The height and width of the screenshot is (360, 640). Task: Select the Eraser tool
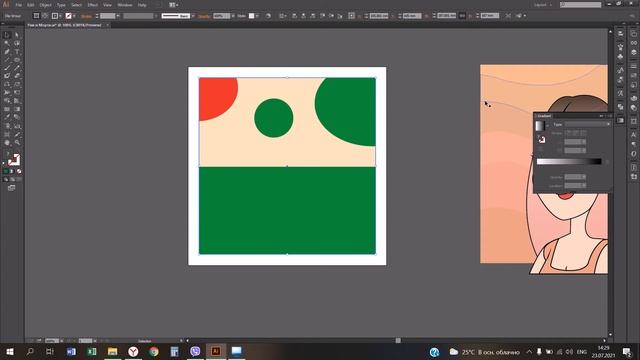[17, 76]
